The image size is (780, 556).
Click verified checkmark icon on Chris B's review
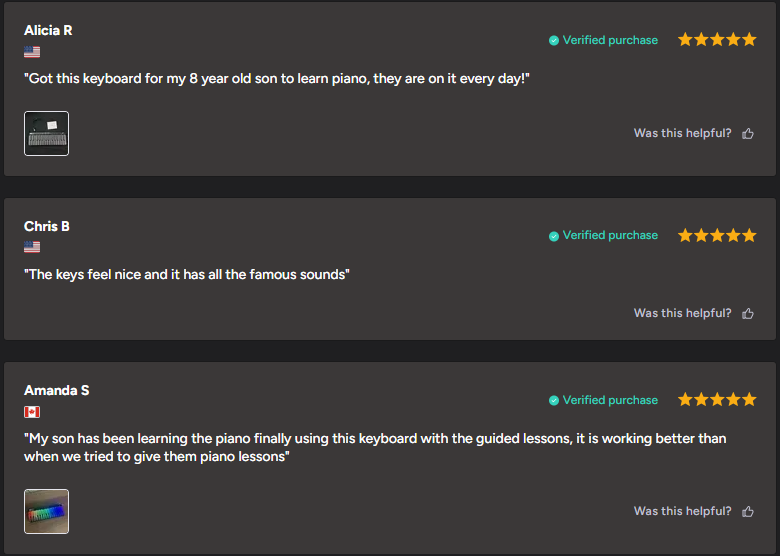pyautogui.click(x=554, y=236)
